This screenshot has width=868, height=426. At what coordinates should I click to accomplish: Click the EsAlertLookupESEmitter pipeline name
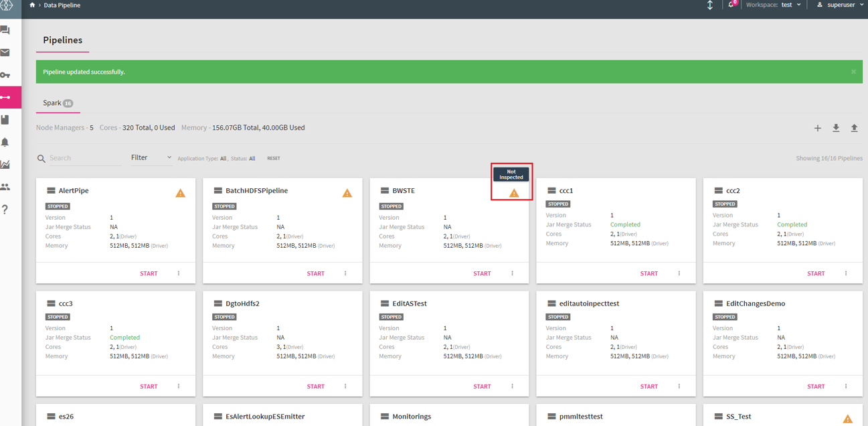[265, 417]
